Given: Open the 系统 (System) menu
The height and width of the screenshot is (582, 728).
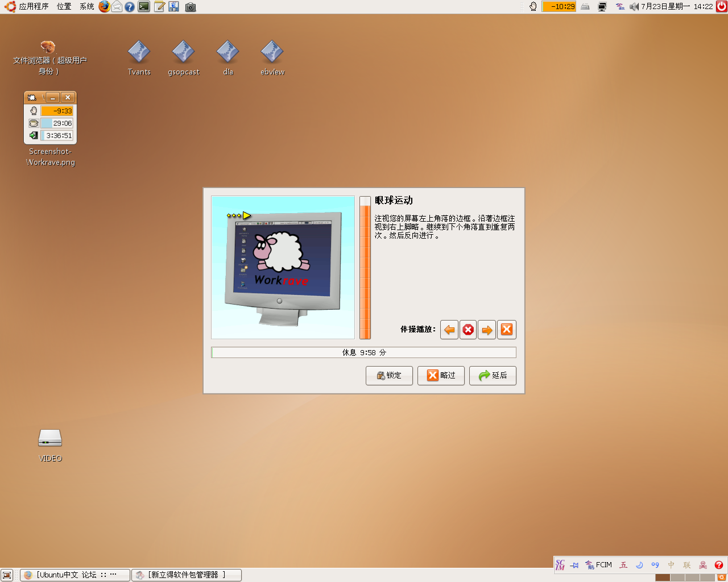Looking at the screenshot, I should point(87,7).
